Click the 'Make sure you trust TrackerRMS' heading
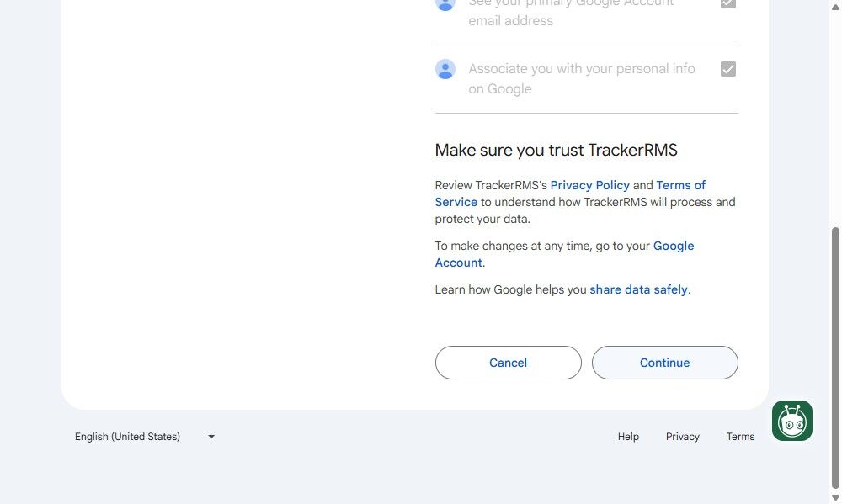 click(x=556, y=151)
